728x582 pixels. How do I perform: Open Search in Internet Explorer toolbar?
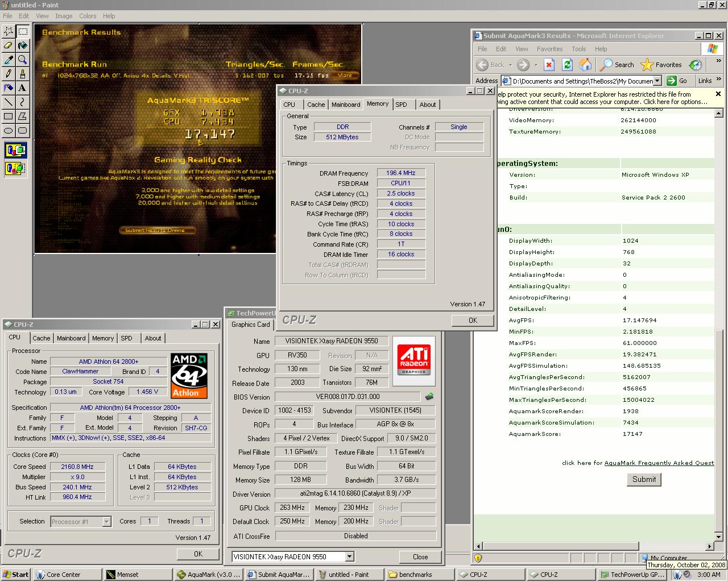tap(617, 65)
